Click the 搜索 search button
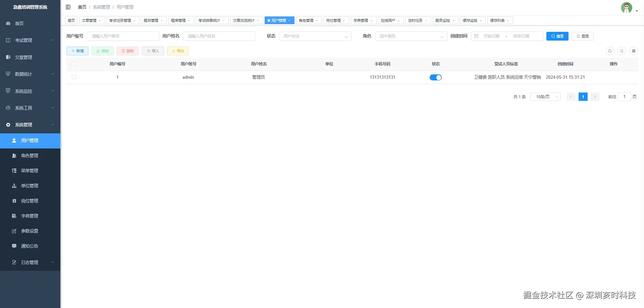 click(x=557, y=36)
